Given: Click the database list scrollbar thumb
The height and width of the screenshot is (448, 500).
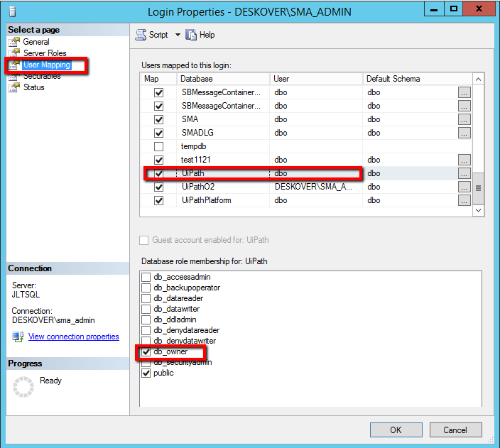Looking at the screenshot, I should (x=478, y=187).
